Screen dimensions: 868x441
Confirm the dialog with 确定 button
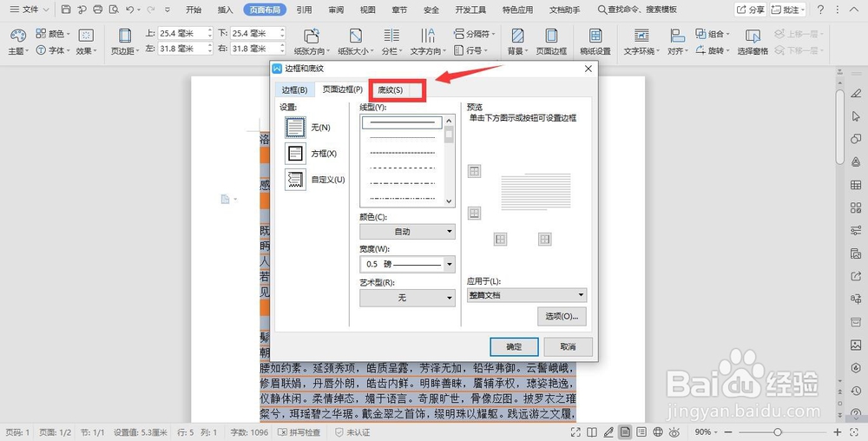pos(514,347)
